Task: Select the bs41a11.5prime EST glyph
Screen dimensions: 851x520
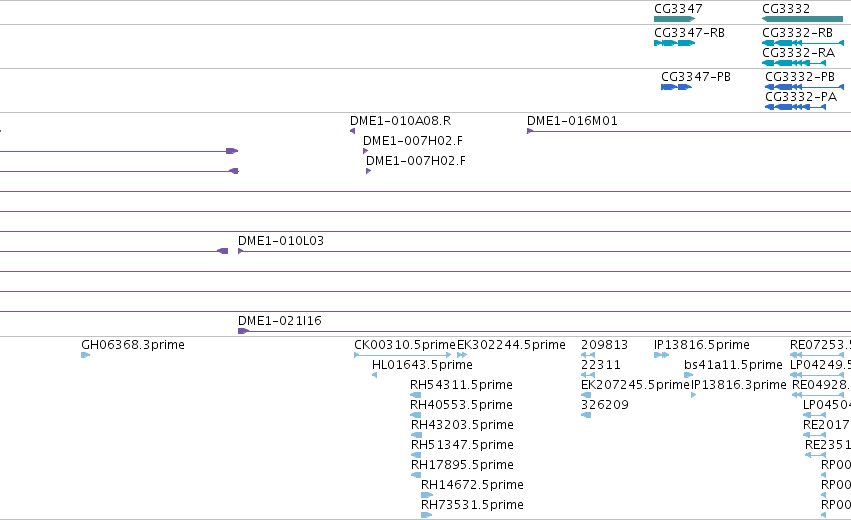Action: coord(689,375)
